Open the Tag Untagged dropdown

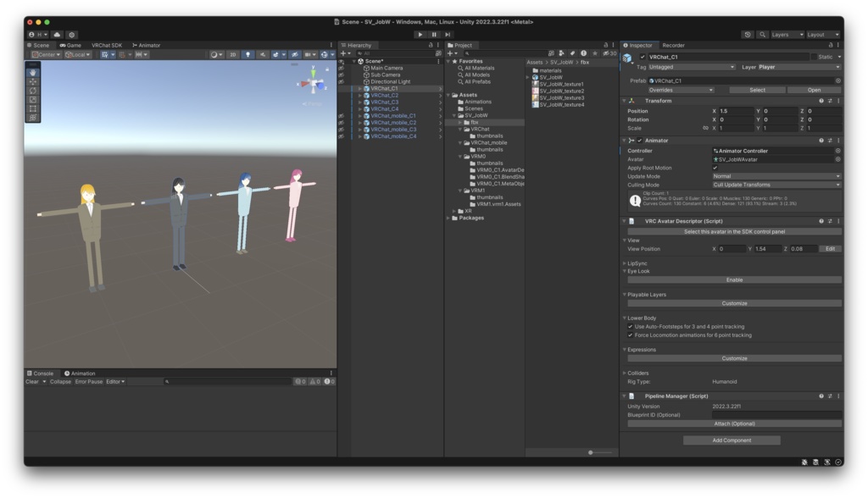(x=692, y=67)
